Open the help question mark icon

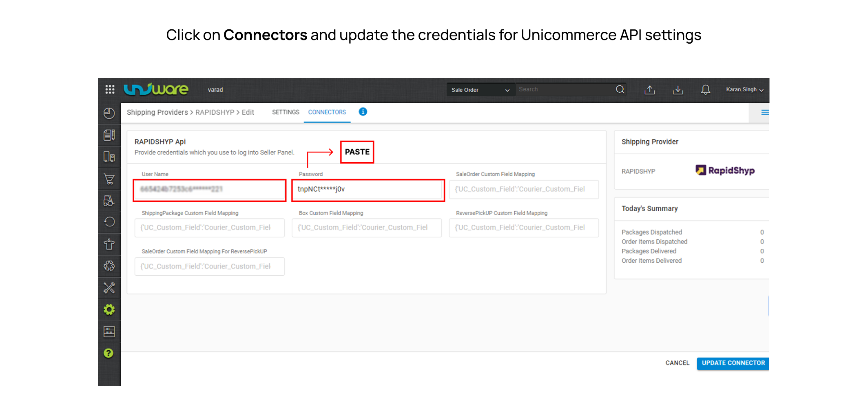(x=108, y=353)
